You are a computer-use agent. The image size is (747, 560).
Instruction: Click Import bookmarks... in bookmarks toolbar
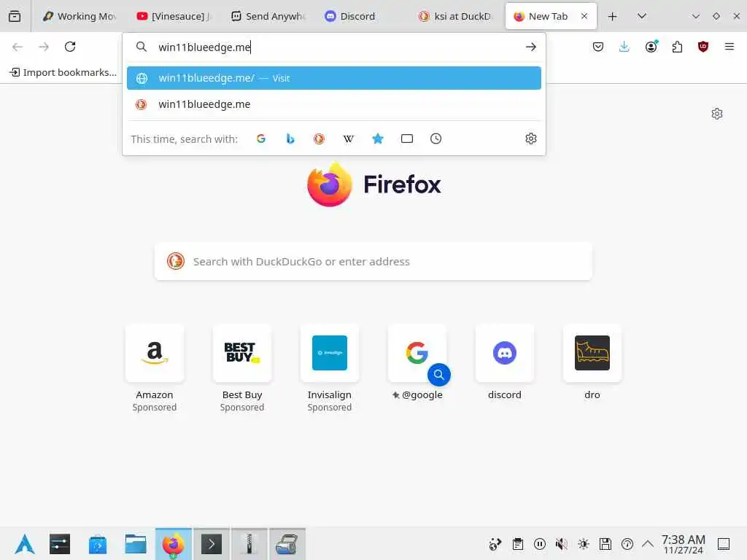coord(63,72)
